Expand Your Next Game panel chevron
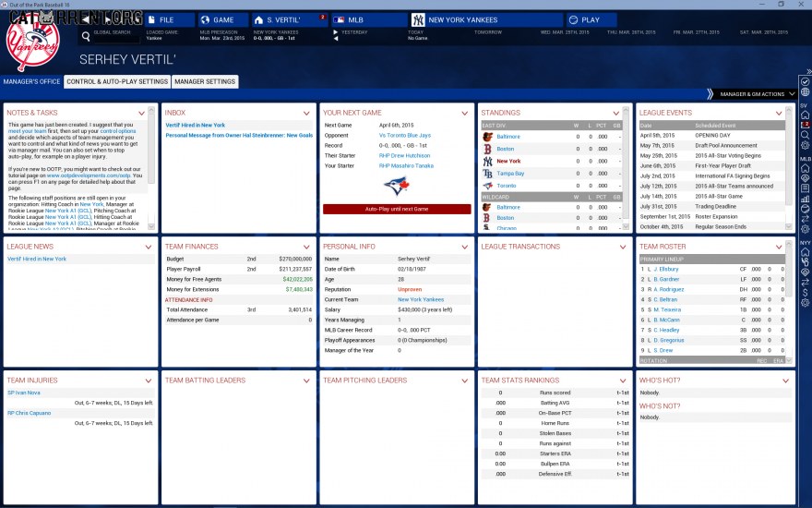 click(464, 113)
